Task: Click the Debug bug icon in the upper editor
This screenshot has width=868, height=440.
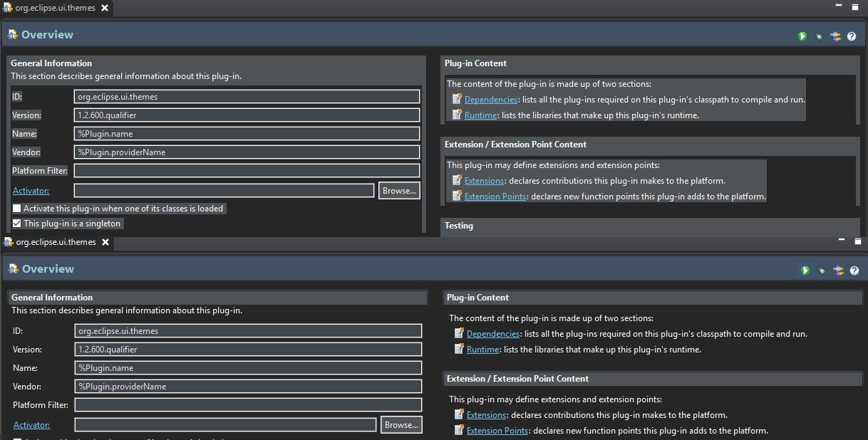Action: [x=819, y=36]
